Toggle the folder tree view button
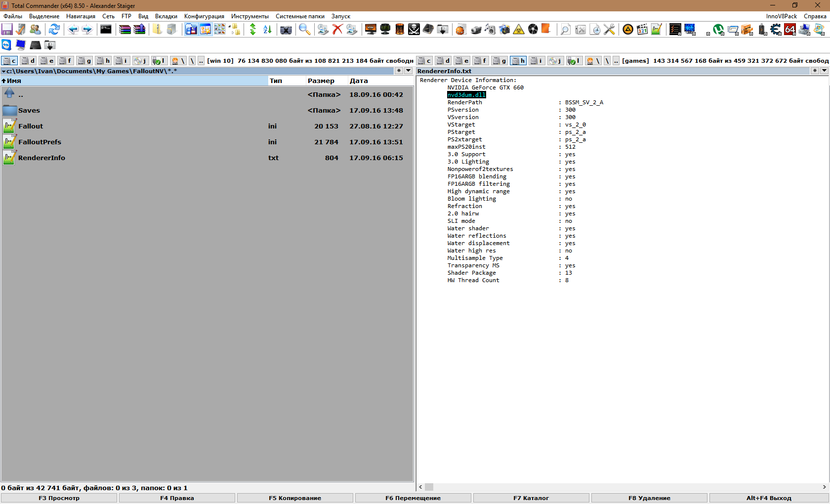 pyautogui.click(x=234, y=30)
